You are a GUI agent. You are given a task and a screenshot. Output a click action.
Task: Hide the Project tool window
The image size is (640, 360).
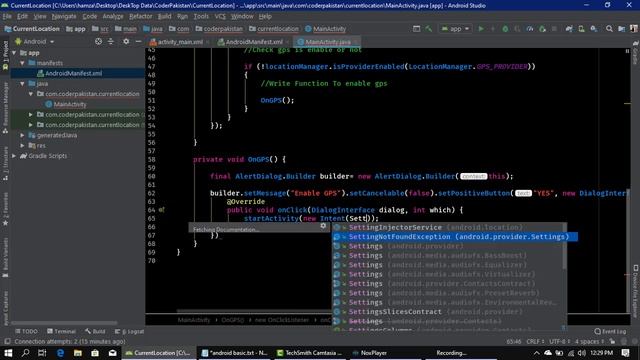(138, 41)
